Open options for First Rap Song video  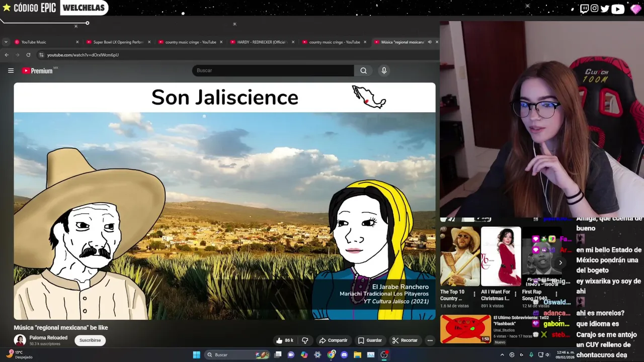(556, 294)
